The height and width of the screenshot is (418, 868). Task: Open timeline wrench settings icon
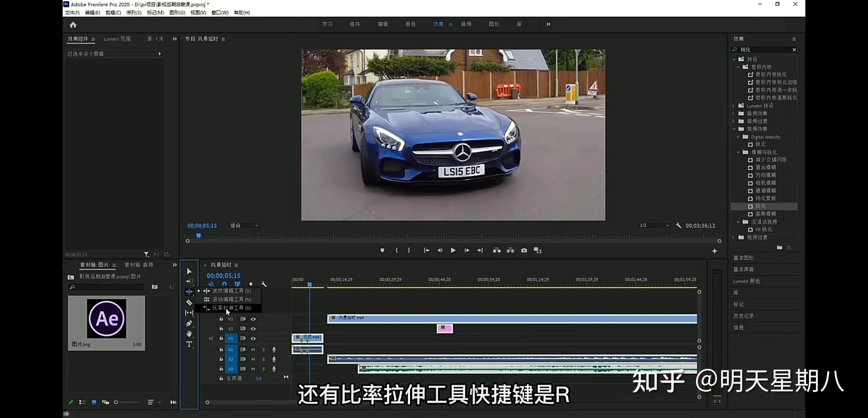tap(264, 284)
